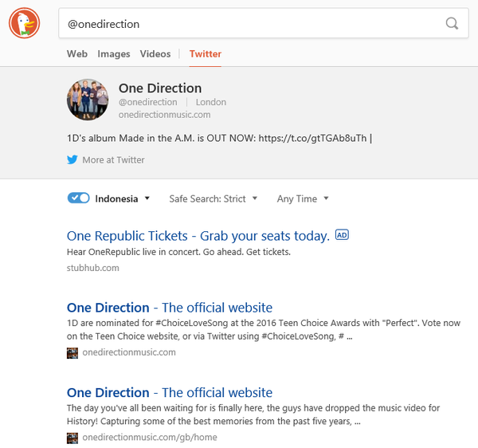The image size is (478, 448).
Task: Click the blue Twitter bird icon
Action: [x=72, y=159]
